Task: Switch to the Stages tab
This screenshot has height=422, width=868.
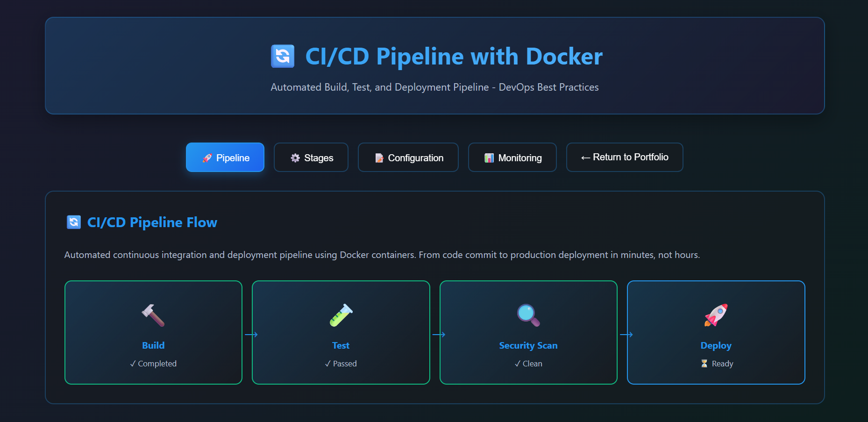Action: tap(311, 157)
